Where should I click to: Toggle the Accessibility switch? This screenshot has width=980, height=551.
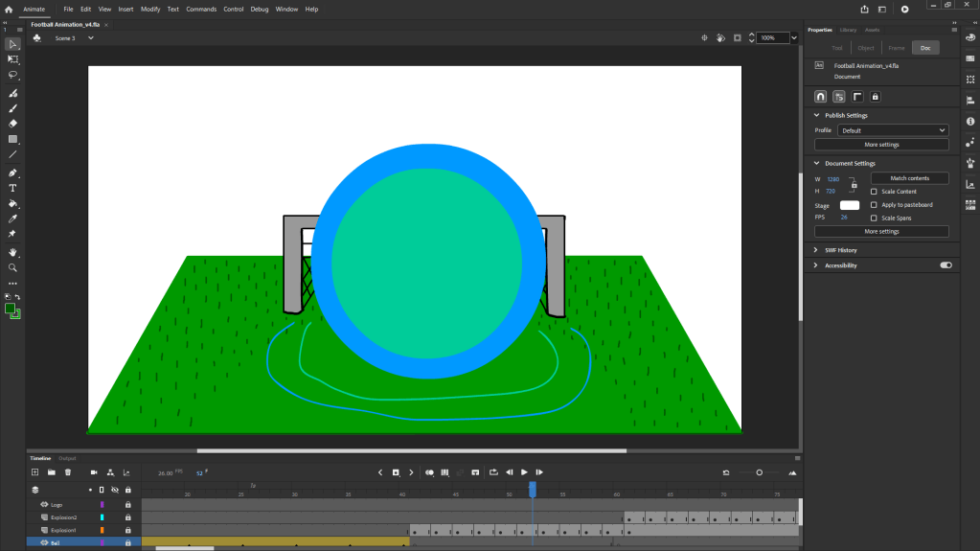tap(946, 265)
